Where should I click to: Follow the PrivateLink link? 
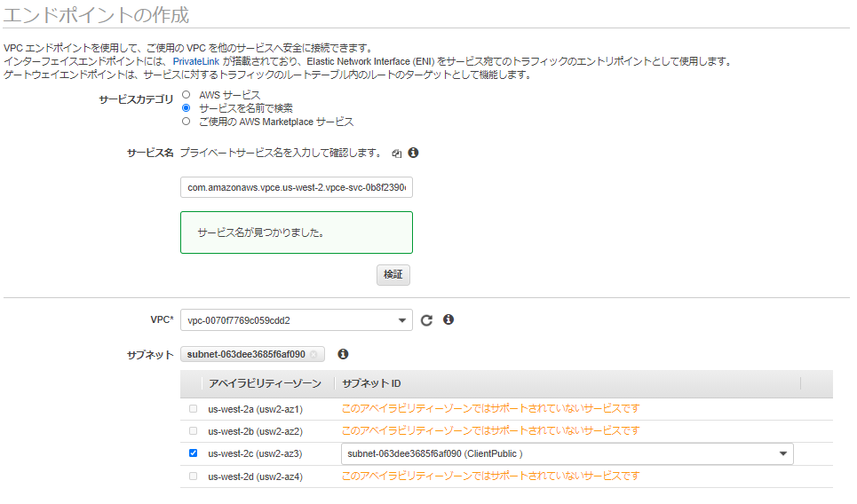click(x=195, y=61)
